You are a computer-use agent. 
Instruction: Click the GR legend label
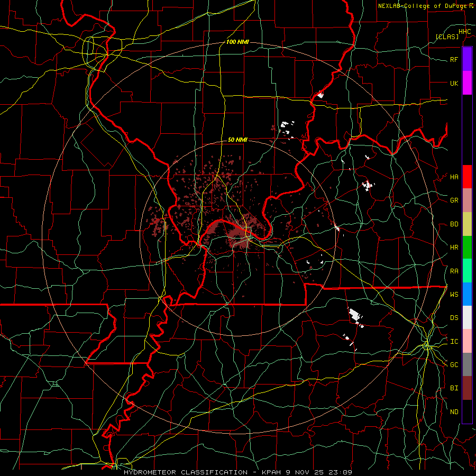pos(454,200)
